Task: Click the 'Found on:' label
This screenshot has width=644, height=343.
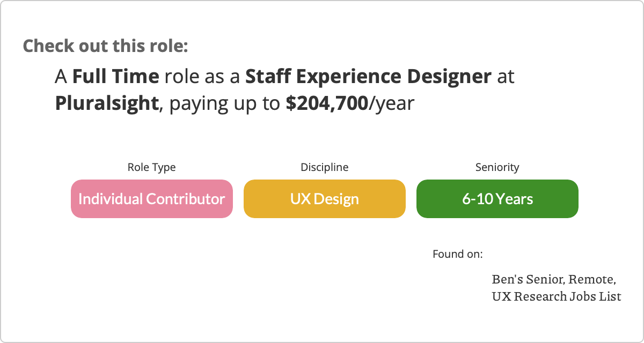Action: point(457,253)
